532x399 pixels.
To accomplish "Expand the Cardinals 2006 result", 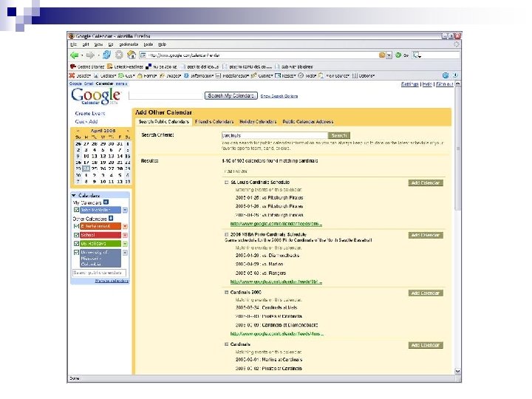I will point(226,292).
